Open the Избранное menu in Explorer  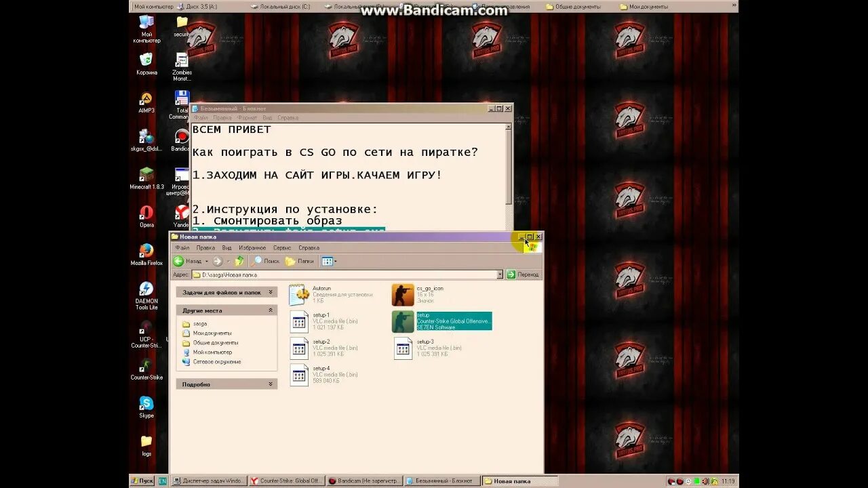(252, 248)
